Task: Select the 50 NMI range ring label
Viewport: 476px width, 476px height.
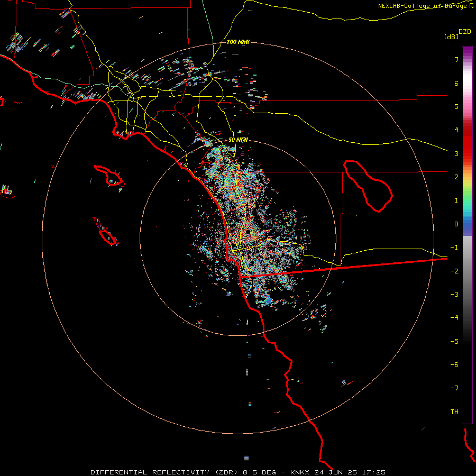Action: [x=238, y=140]
